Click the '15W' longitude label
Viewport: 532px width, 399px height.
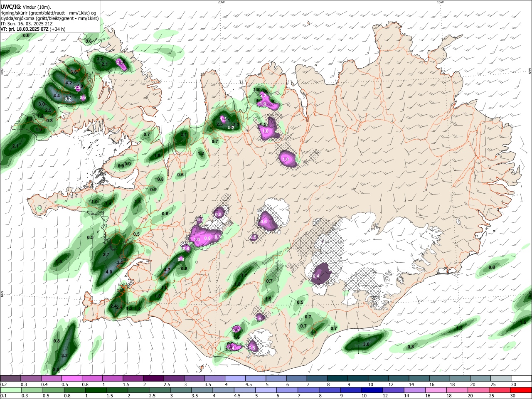(440, 2)
